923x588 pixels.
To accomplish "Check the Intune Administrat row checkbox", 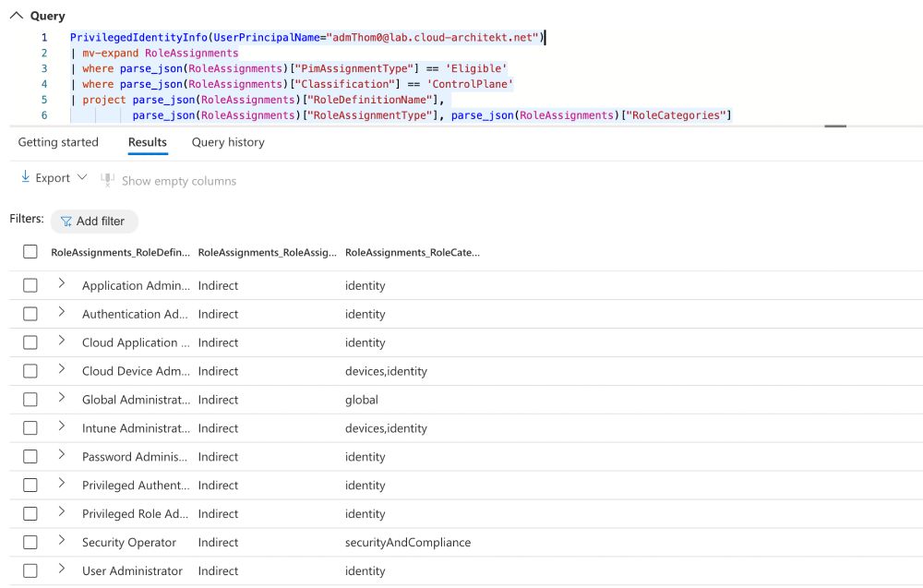I will (x=30, y=428).
